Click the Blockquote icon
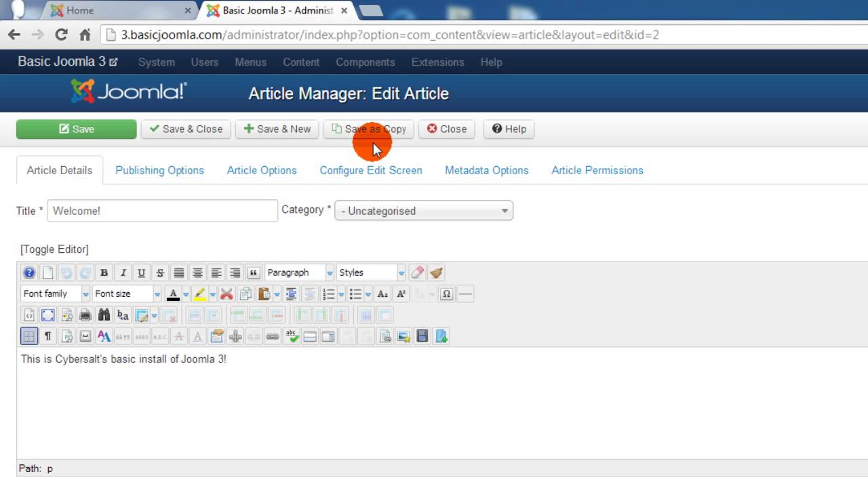This screenshot has height=488, width=868. click(x=254, y=272)
